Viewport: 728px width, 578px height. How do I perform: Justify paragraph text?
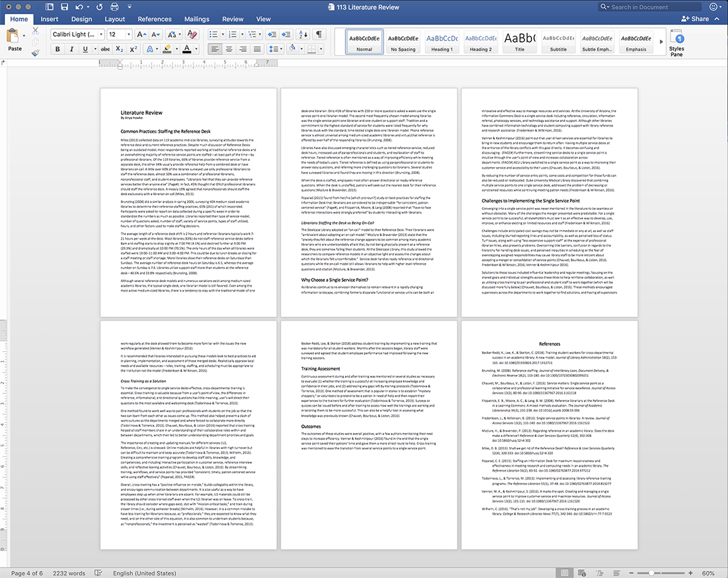click(257, 49)
